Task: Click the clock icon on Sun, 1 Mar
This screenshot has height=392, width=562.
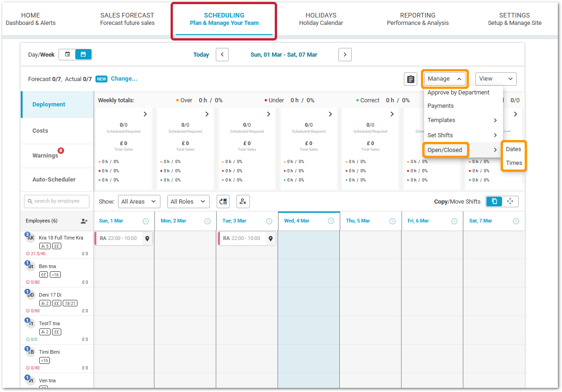Action: pyautogui.click(x=146, y=221)
